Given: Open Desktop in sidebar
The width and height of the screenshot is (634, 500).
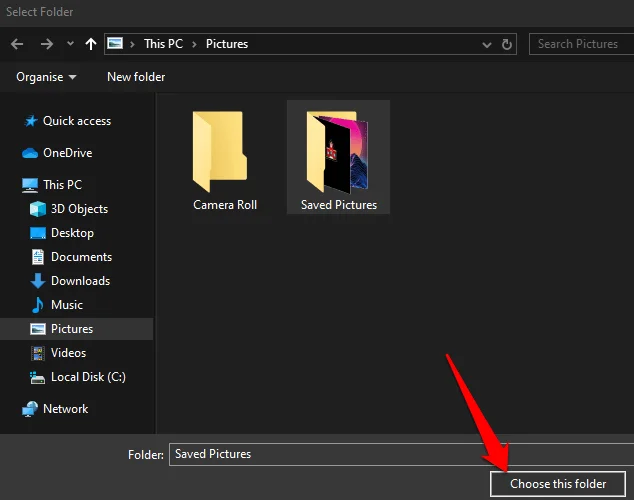Looking at the screenshot, I should click(72, 233).
